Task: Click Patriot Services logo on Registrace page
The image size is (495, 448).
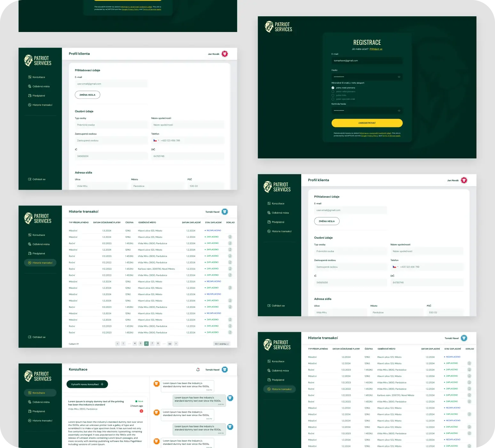Action: (278, 27)
